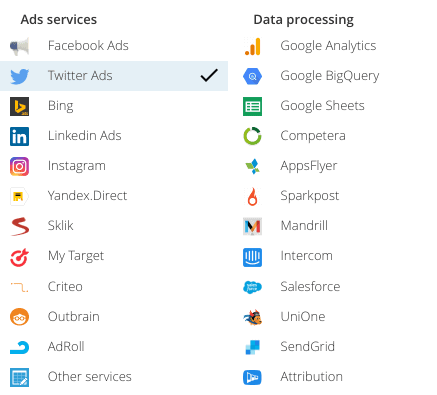Select the Google BigQuery hexagon icon
The image size is (437, 395).
click(252, 76)
